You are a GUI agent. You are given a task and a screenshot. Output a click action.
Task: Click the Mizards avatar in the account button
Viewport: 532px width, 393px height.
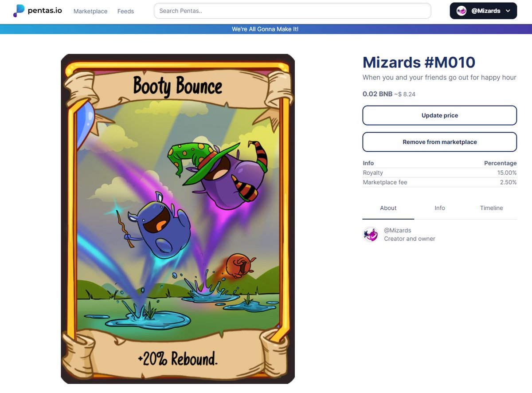pos(462,11)
